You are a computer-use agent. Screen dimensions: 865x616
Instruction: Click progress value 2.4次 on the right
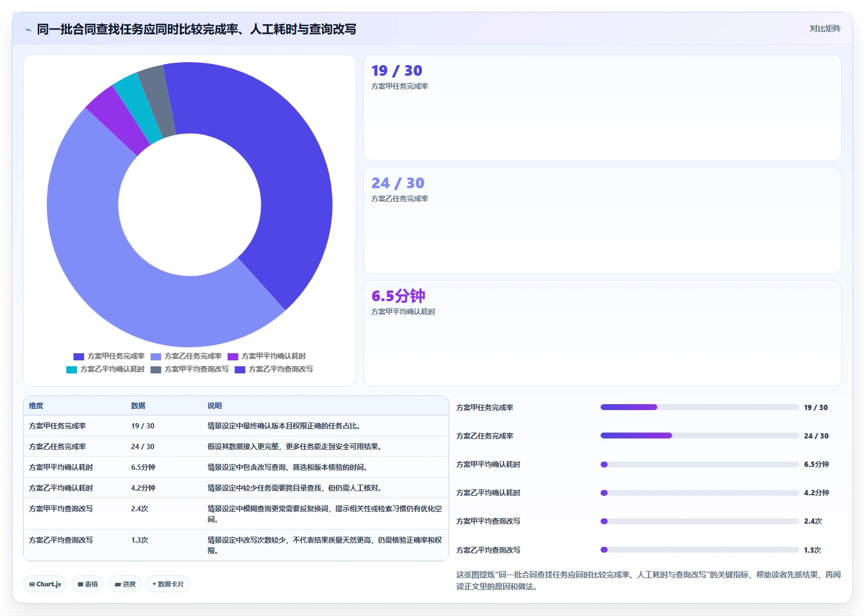click(x=813, y=521)
